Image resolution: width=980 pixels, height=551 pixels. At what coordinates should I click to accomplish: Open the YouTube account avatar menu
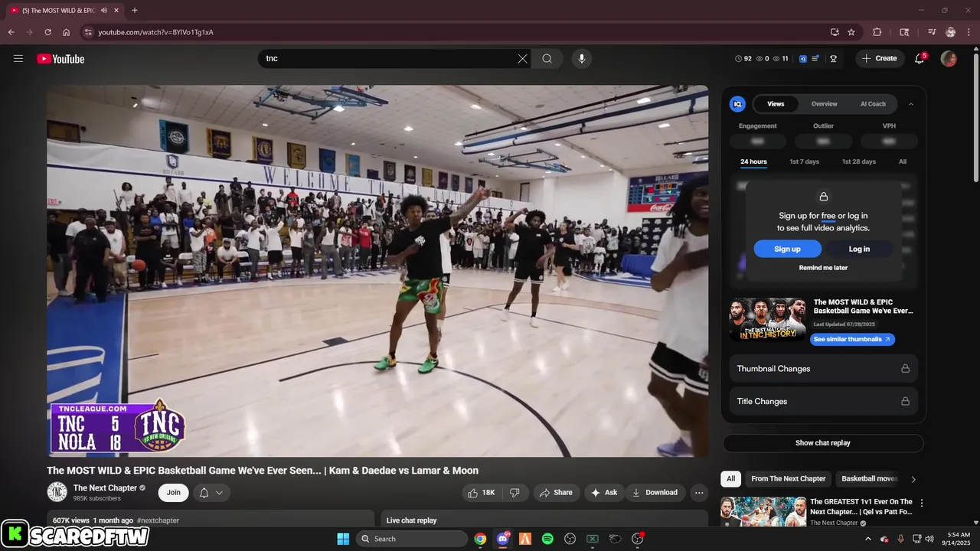point(949,59)
